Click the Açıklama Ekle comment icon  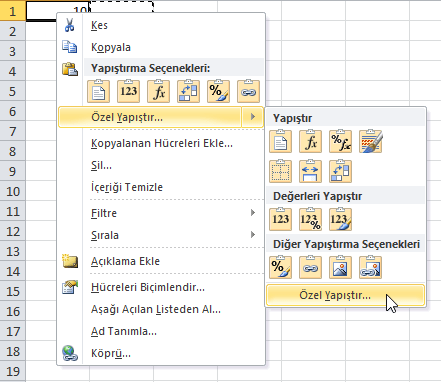click(x=70, y=261)
